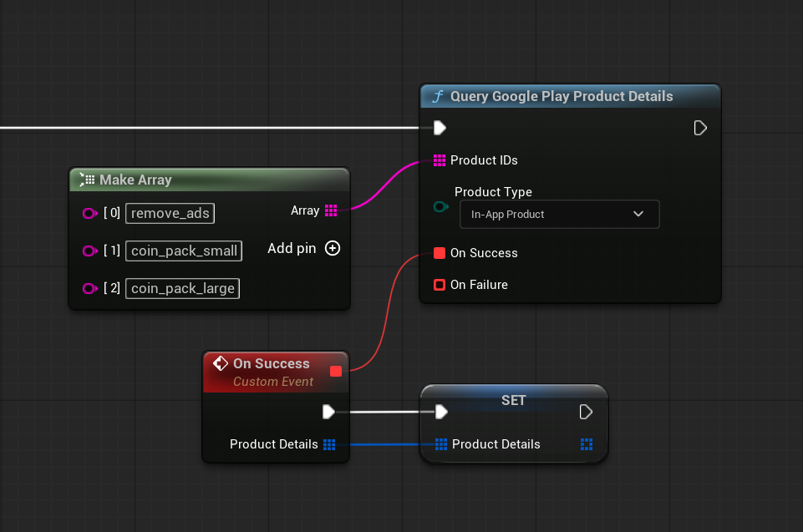Select the Make Array node header
The width and height of the screenshot is (803, 532).
[210, 180]
